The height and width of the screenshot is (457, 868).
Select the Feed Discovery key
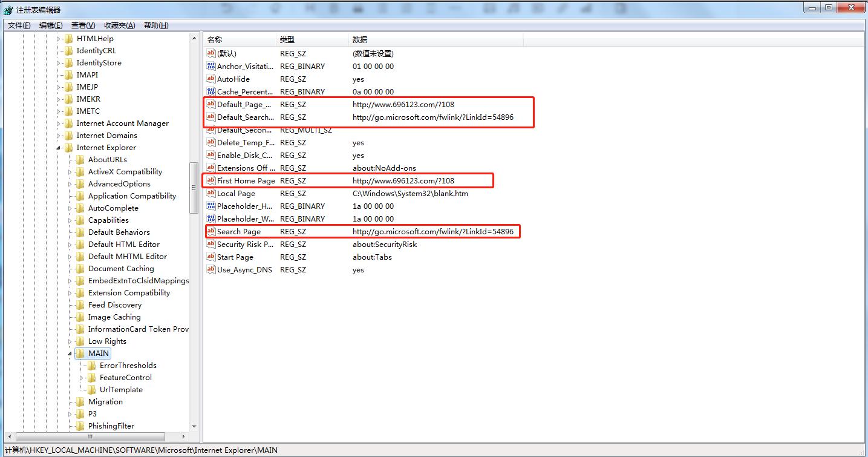point(115,304)
